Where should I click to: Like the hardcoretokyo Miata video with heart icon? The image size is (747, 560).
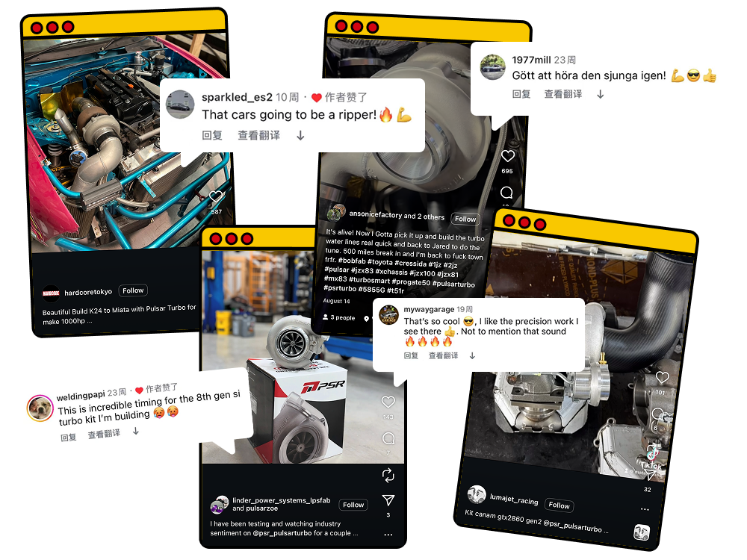(x=216, y=196)
